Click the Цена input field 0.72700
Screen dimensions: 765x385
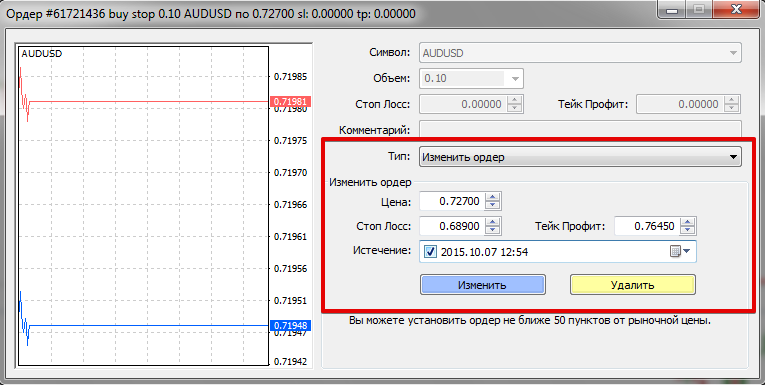452,201
